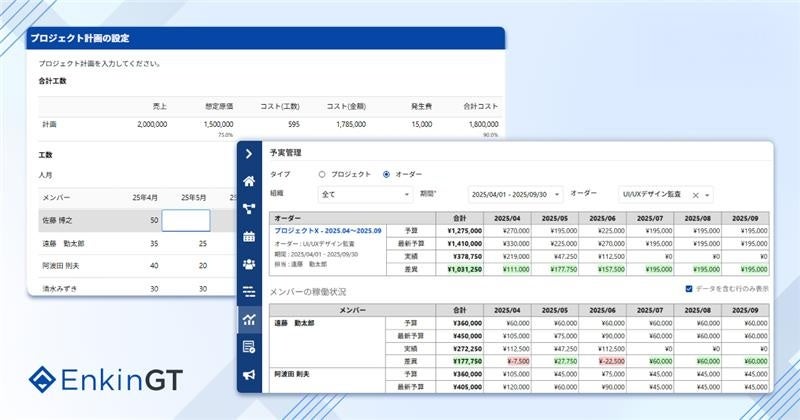Select the プロジェクト type radio button
800x420 pixels.
[x=322, y=174]
